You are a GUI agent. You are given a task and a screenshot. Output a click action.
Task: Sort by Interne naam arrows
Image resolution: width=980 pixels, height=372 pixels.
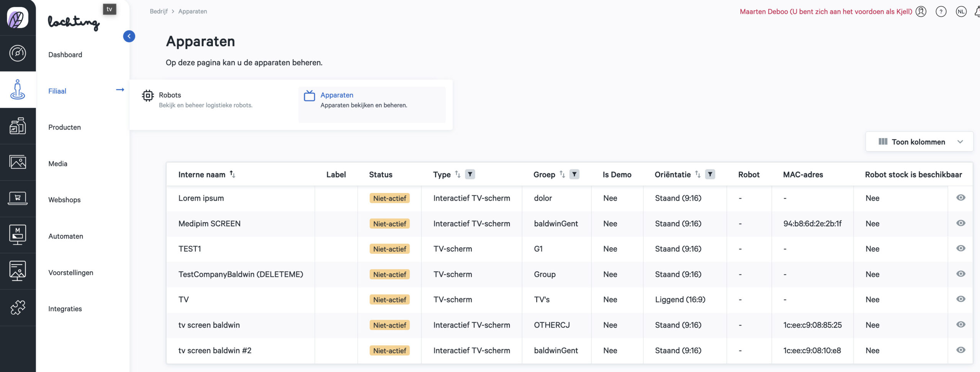[232, 174]
